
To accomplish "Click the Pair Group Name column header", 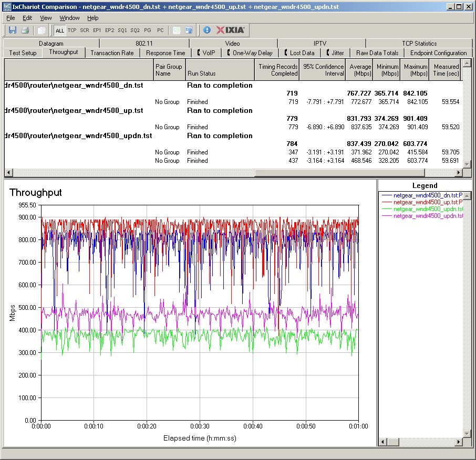I will (169, 70).
